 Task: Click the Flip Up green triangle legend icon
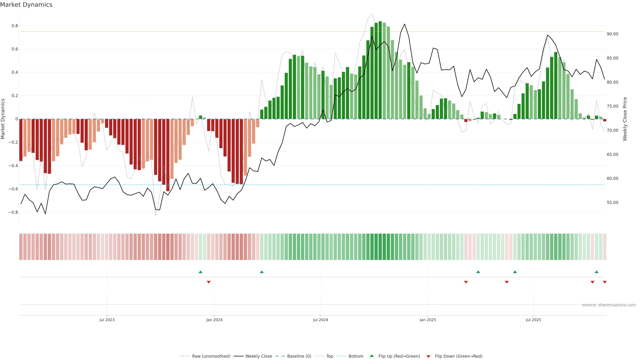372,356
